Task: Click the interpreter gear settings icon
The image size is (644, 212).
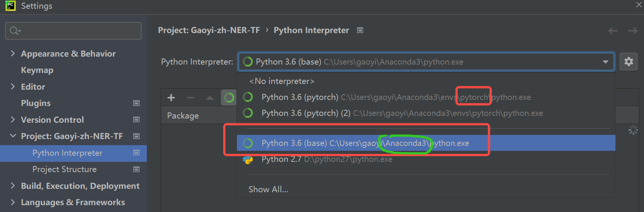Action: pyautogui.click(x=628, y=62)
